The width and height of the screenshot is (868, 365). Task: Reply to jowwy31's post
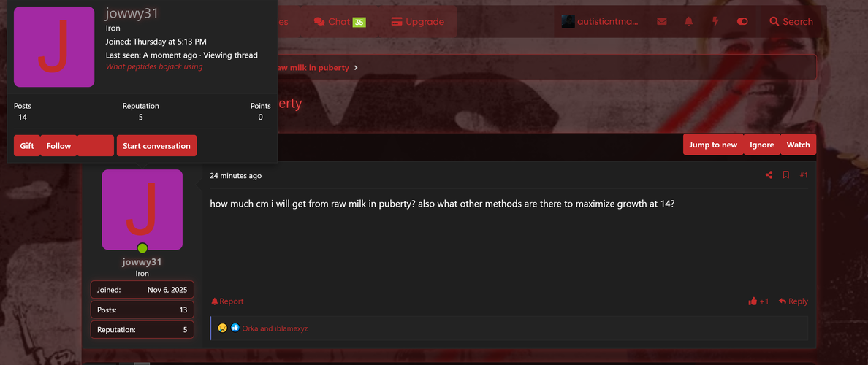793,301
